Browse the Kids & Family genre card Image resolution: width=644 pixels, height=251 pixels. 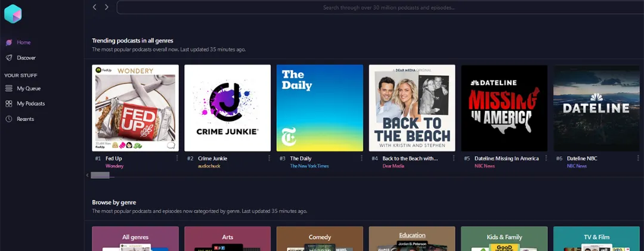(x=504, y=238)
